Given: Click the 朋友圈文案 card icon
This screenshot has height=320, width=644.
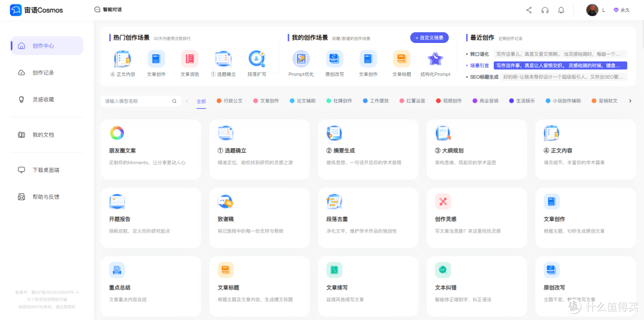Looking at the screenshot, I should [117, 133].
